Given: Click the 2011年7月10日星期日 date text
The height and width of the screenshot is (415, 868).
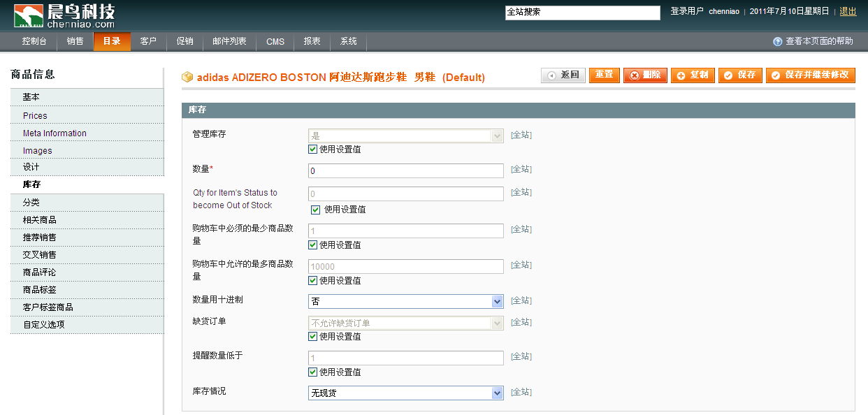Looking at the screenshot, I should tap(789, 11).
